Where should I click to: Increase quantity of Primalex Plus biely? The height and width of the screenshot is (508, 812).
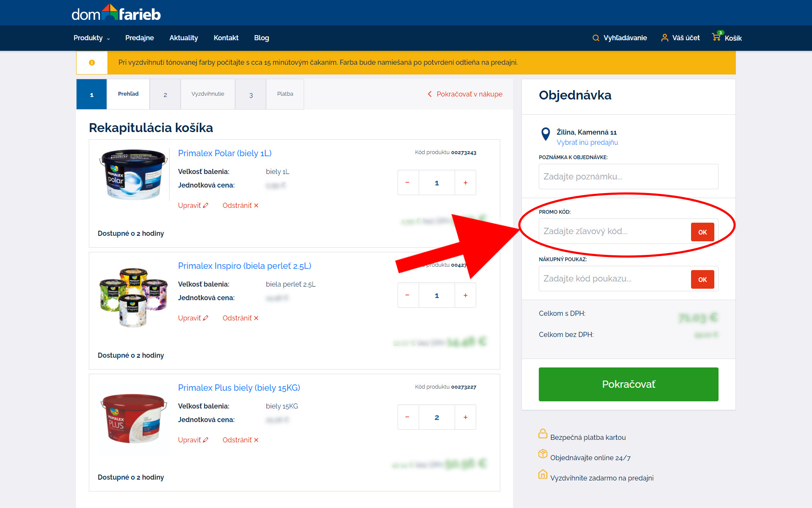point(465,417)
